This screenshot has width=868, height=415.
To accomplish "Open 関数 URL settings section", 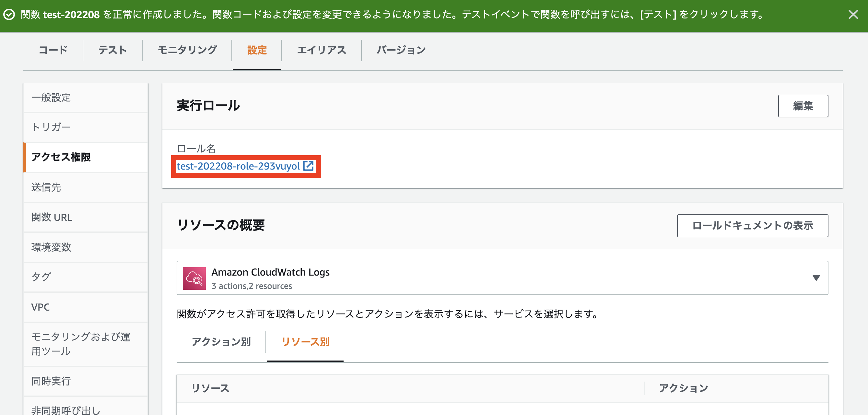I will (x=52, y=217).
